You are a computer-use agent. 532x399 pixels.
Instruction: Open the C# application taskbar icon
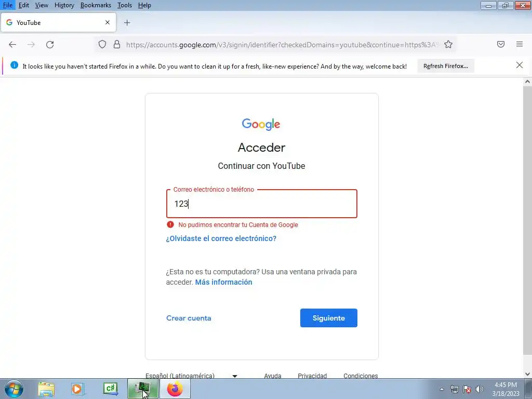pyautogui.click(x=110, y=389)
